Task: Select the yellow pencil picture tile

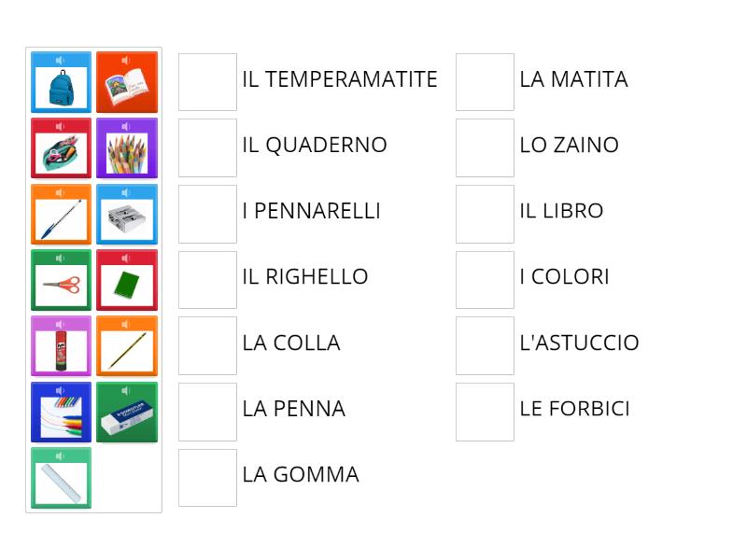Action: point(127,348)
